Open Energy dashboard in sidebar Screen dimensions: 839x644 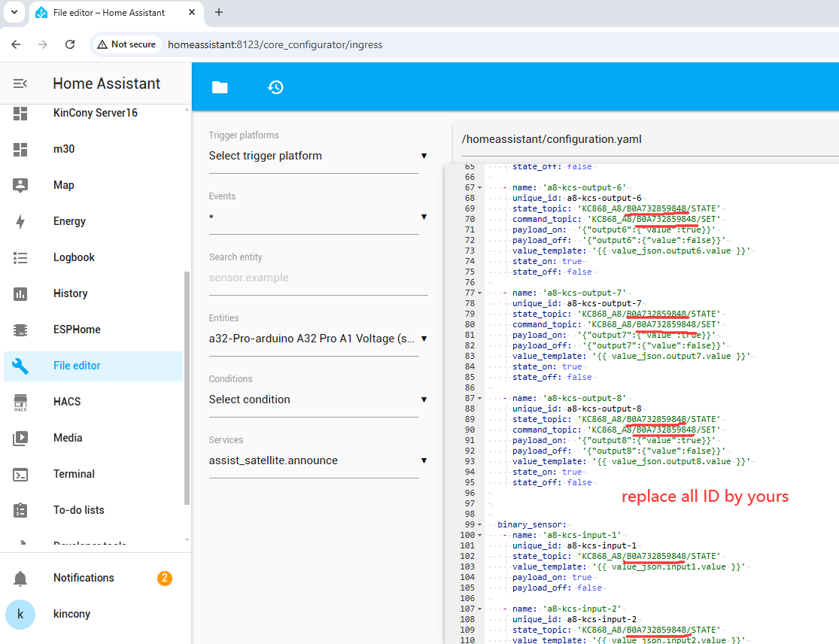coord(69,221)
